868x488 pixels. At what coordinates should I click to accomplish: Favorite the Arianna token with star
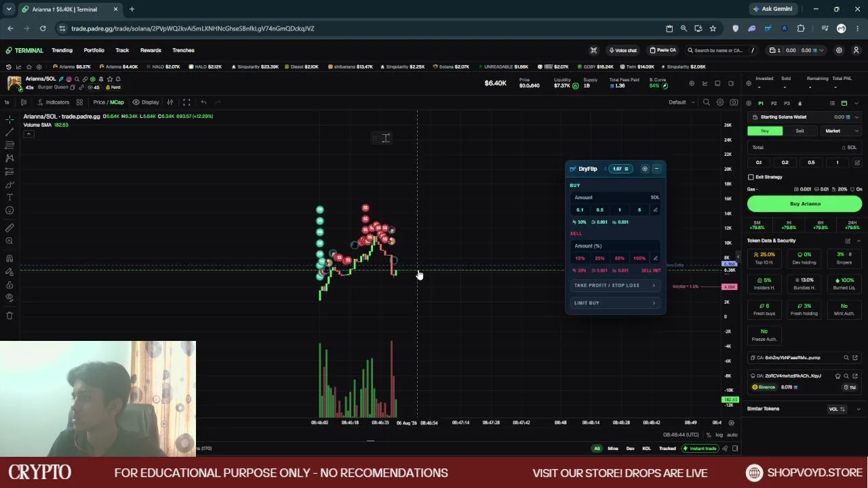tap(110, 79)
